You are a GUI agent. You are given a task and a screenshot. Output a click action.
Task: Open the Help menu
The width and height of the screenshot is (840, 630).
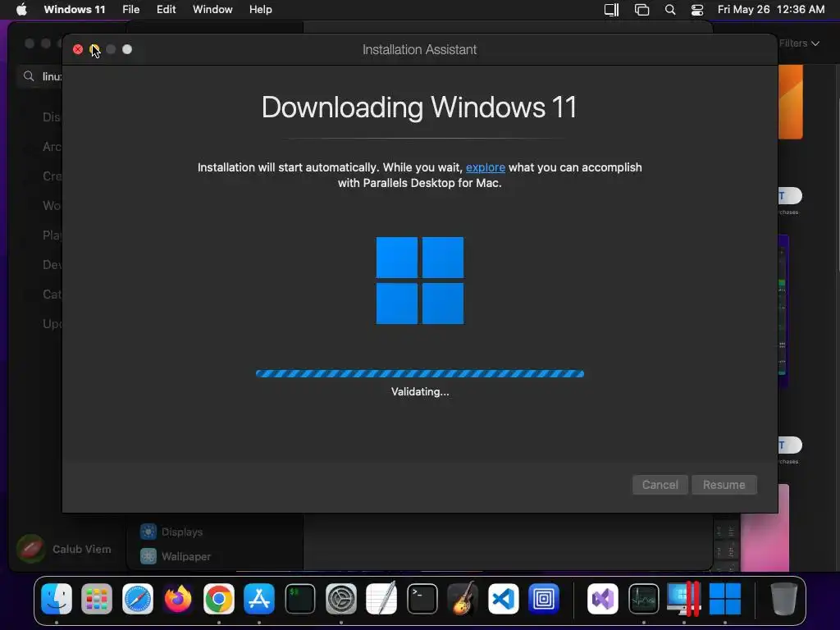260,9
